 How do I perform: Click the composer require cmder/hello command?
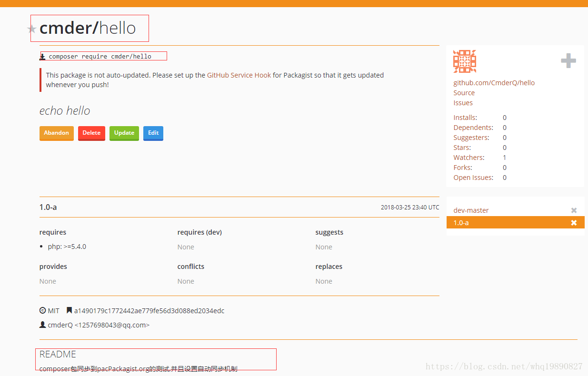(x=100, y=57)
